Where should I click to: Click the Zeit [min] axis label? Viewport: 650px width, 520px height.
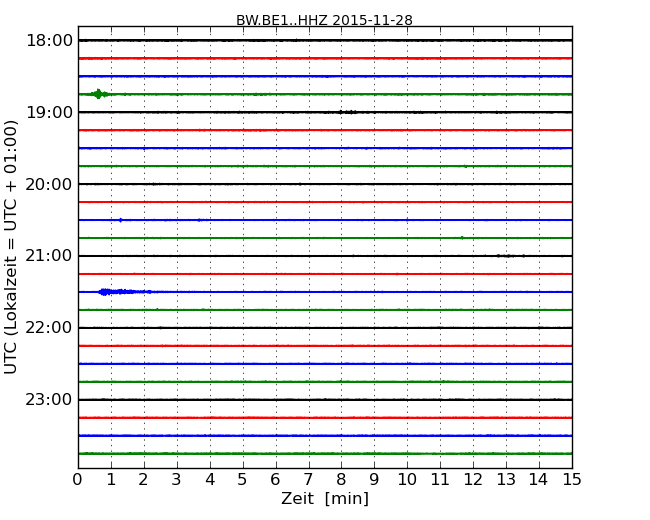325,498
